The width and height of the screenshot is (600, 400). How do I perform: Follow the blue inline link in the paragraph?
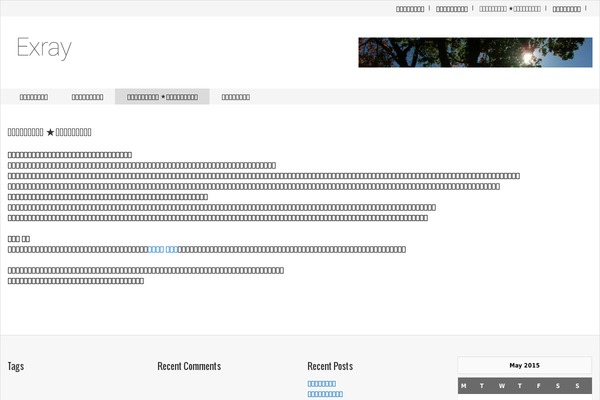pos(163,250)
